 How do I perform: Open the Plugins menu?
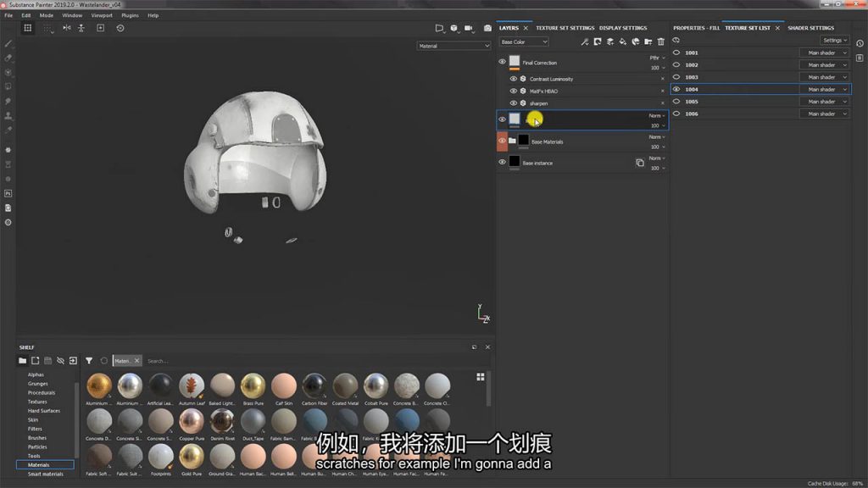click(130, 15)
